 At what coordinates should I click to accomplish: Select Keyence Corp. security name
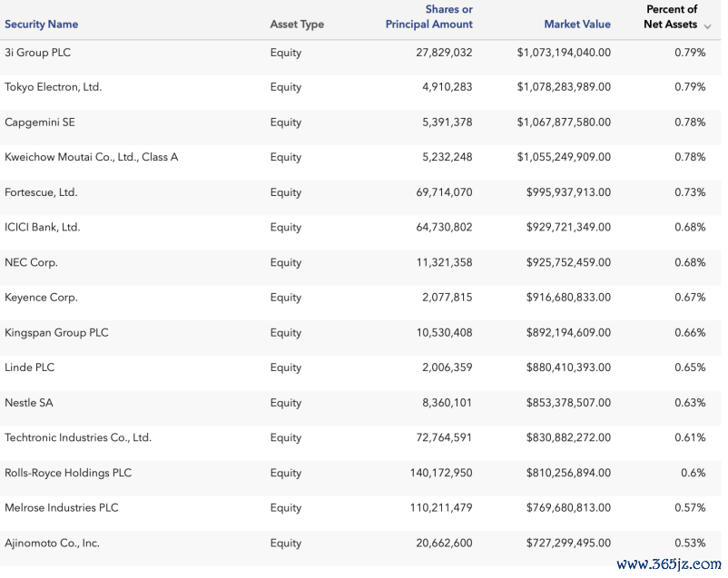41,298
